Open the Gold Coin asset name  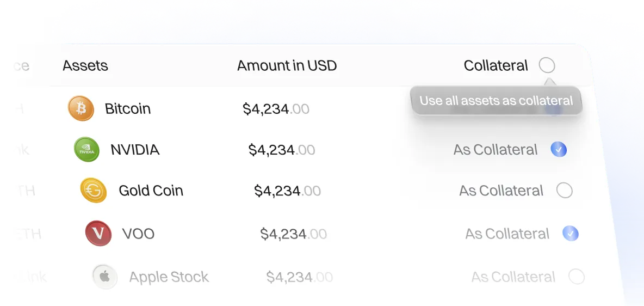151,191
